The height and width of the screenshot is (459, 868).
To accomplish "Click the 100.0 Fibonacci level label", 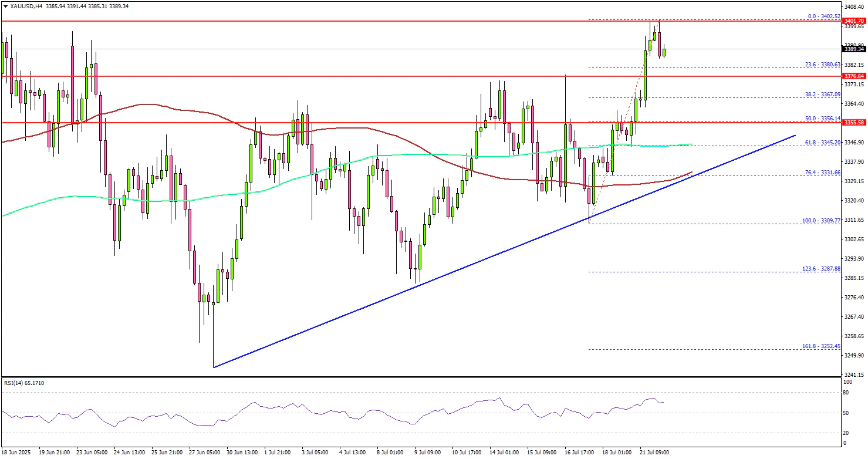I will (822, 221).
